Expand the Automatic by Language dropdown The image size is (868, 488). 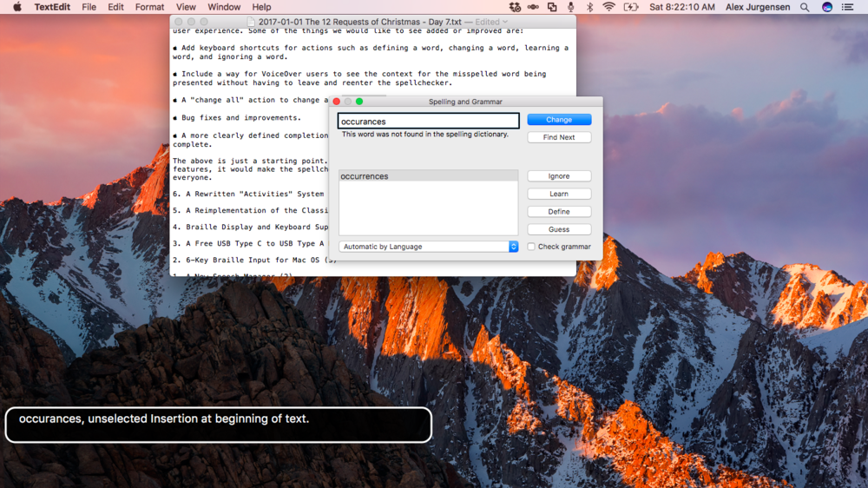tap(428, 247)
